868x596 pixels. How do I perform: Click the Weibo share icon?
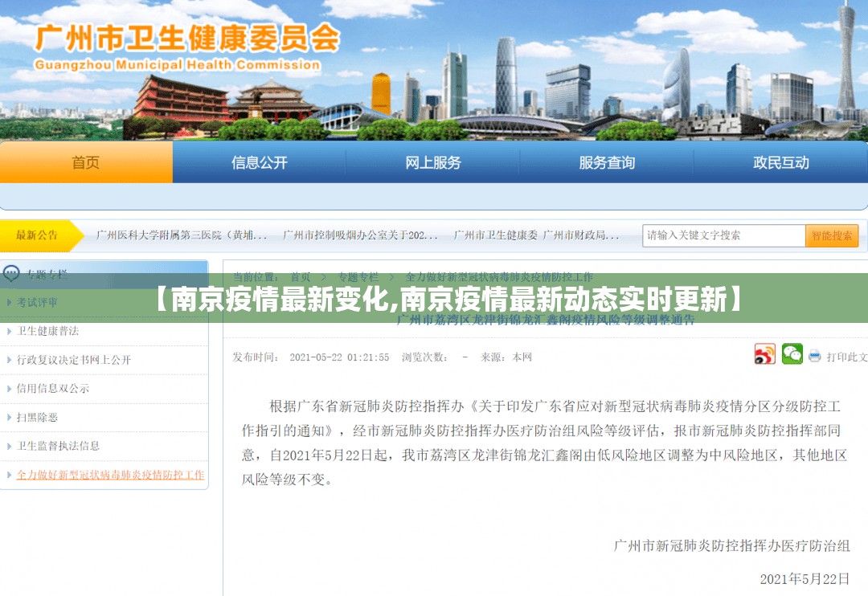coord(764,354)
